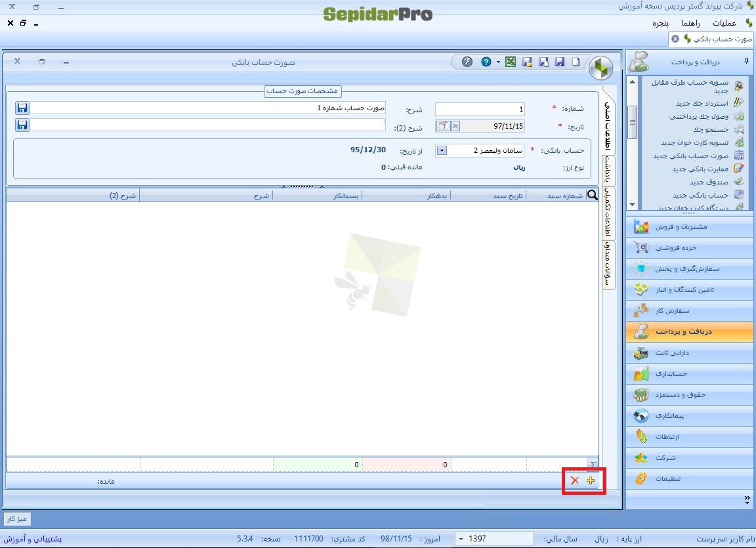
Task: Open the تنظیمات settings module
Action: 690,478
